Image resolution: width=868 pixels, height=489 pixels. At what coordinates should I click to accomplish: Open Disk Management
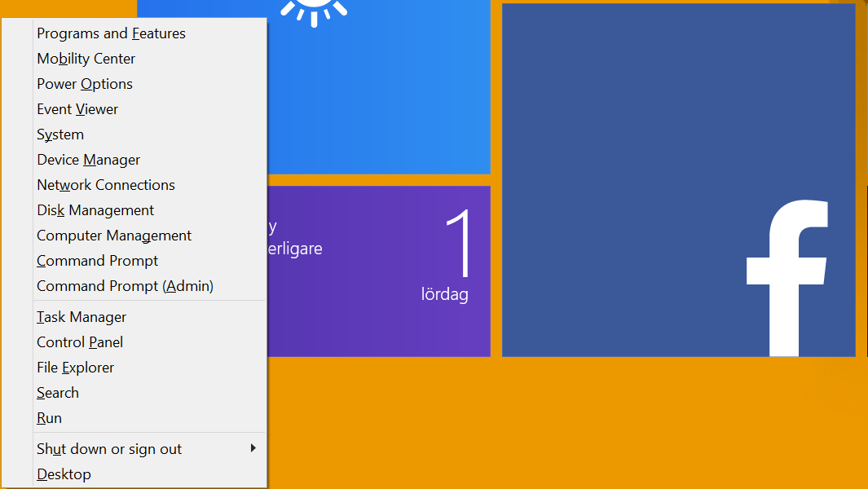(x=149, y=210)
